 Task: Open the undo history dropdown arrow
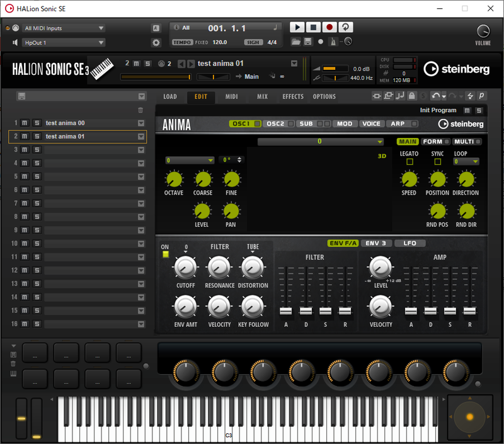444,96
